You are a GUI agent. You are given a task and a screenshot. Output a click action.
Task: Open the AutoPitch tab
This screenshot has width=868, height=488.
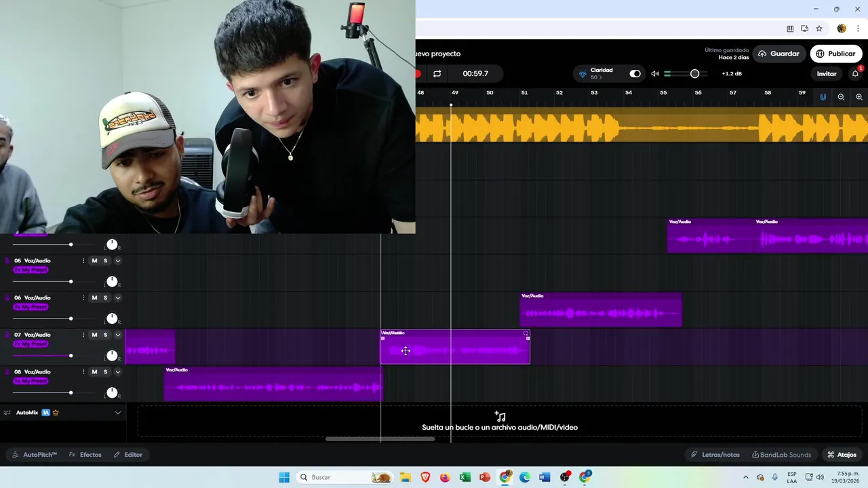pyautogui.click(x=35, y=455)
